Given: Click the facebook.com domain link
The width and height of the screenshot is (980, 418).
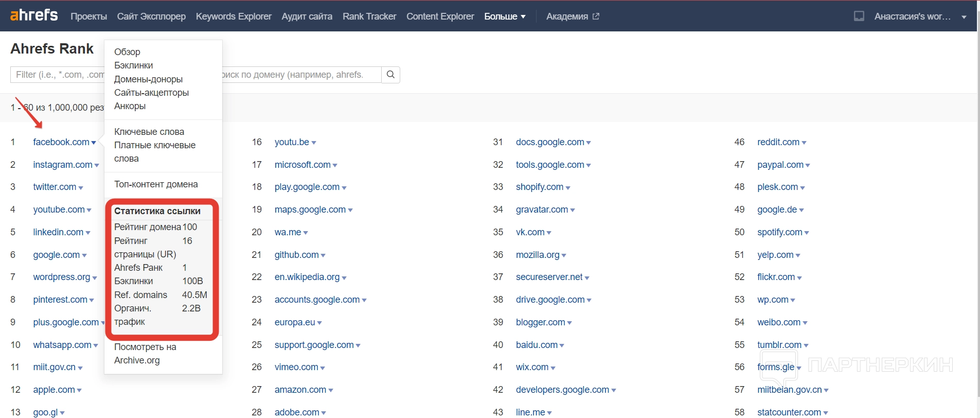Looking at the screenshot, I should [x=61, y=142].
